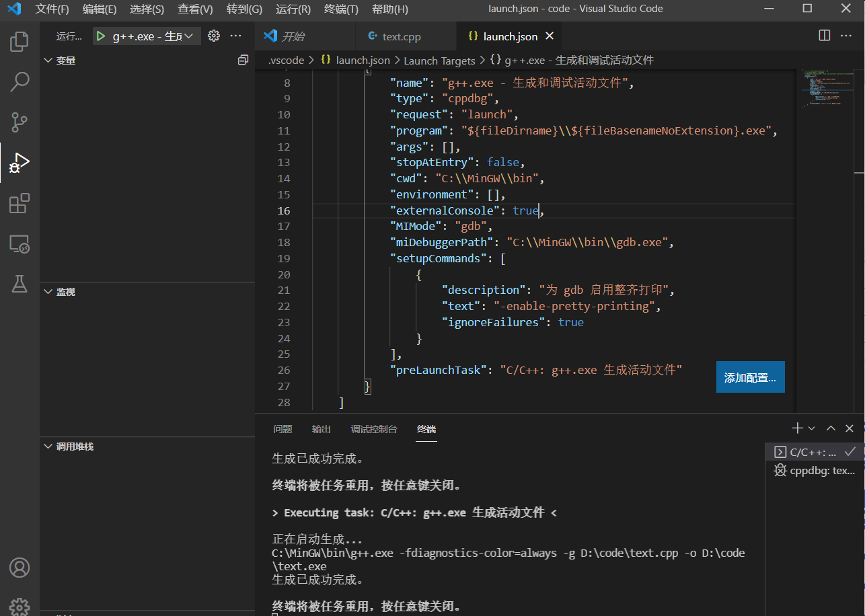Click the "> Executing task" terminal line
The width and height of the screenshot is (865, 616).
tap(414, 512)
